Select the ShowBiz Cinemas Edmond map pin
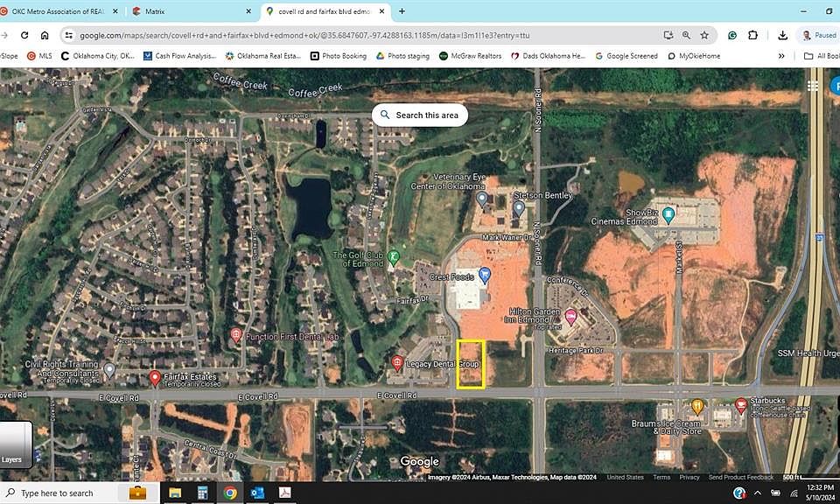This screenshot has width=840, height=504. (x=668, y=213)
